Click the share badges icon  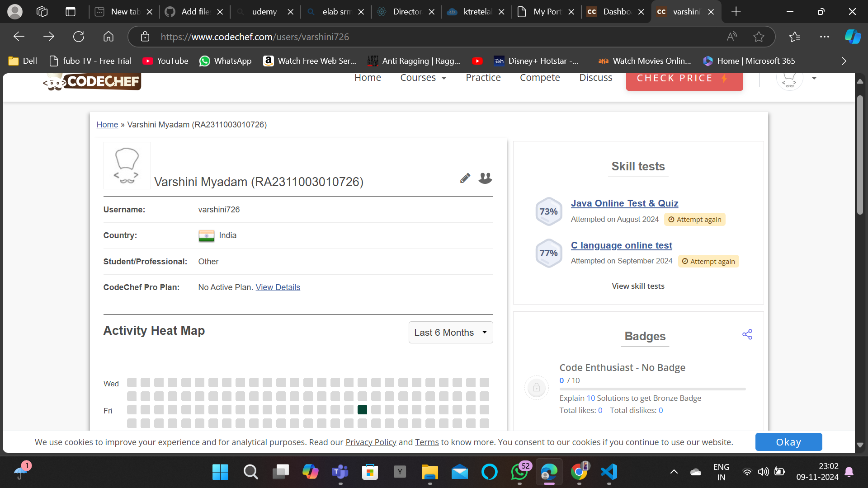[747, 334]
